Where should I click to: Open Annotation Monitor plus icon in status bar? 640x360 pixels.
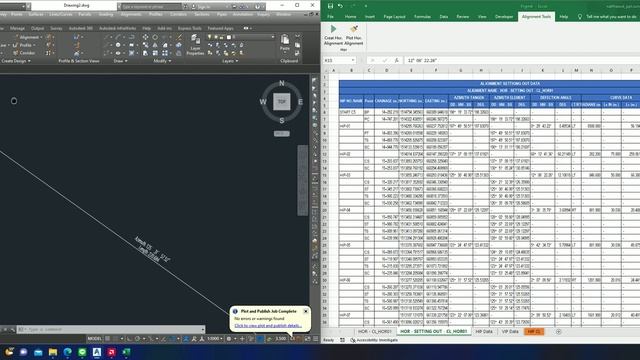coord(242,339)
